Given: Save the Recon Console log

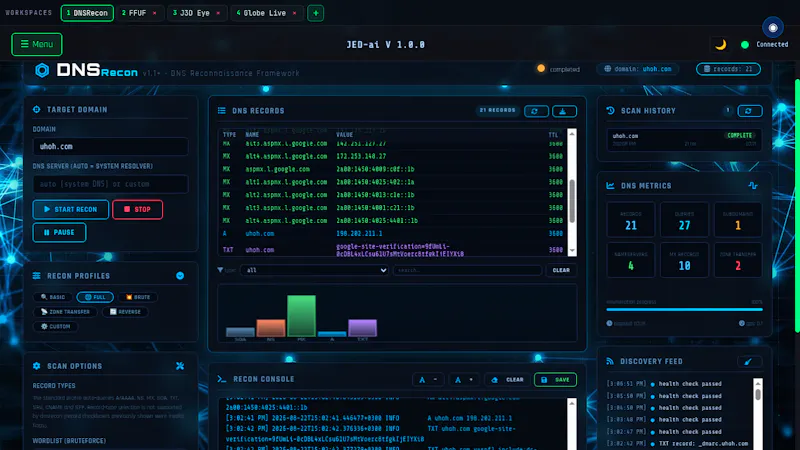Looking at the screenshot, I should pyautogui.click(x=555, y=380).
